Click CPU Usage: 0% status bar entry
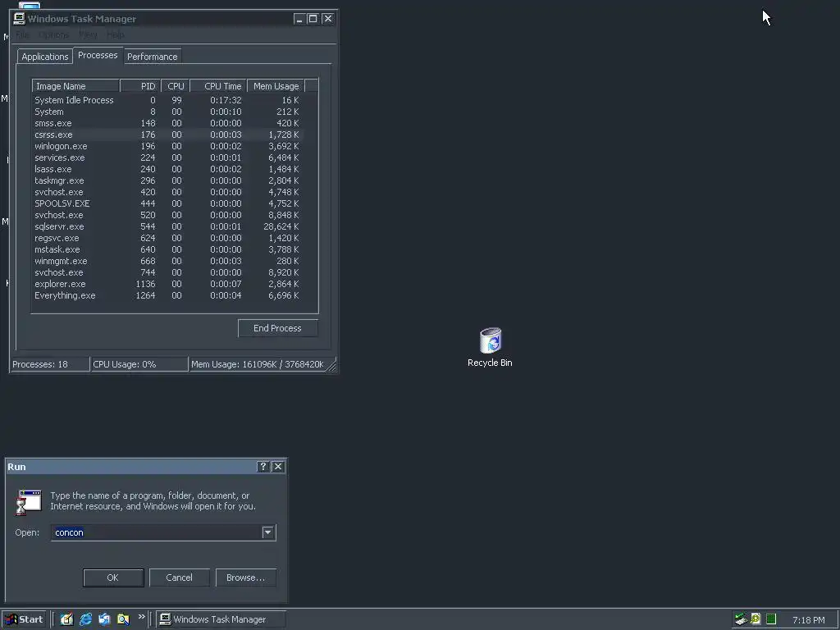The image size is (840, 630). click(x=139, y=364)
